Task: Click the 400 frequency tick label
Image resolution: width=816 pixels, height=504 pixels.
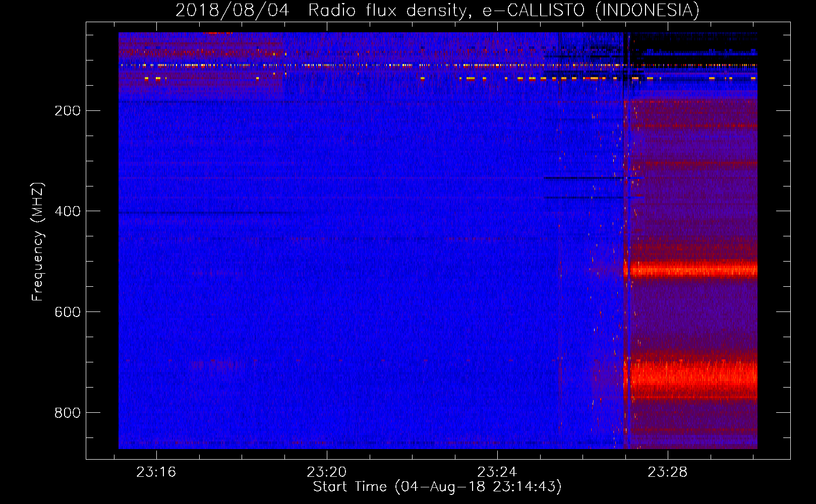Action: pyautogui.click(x=68, y=212)
